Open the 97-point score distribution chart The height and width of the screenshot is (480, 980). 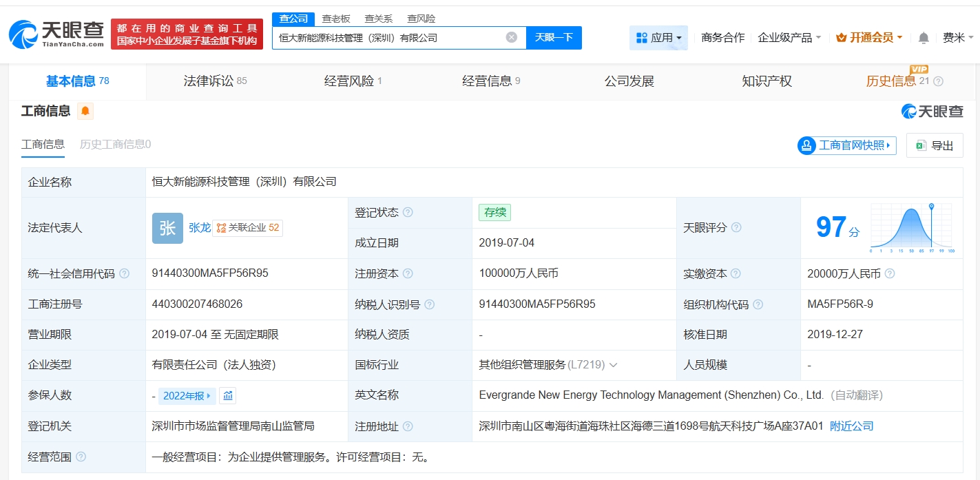(911, 228)
